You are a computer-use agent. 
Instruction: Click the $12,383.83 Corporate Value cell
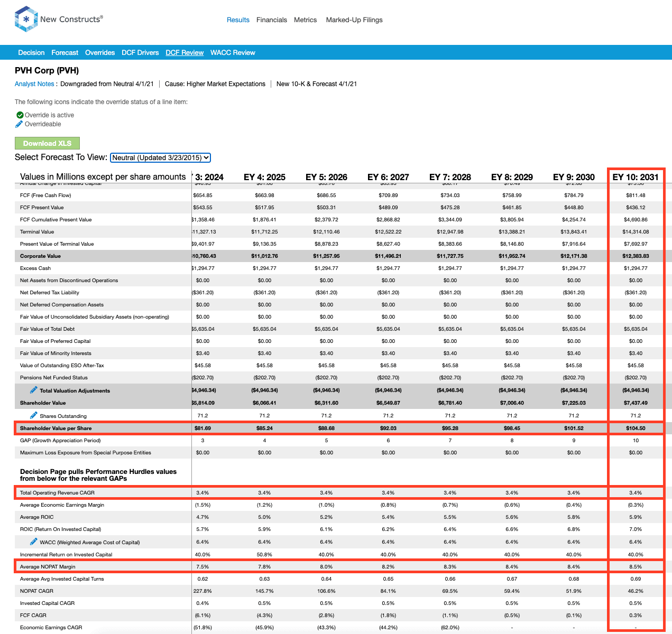(x=636, y=256)
